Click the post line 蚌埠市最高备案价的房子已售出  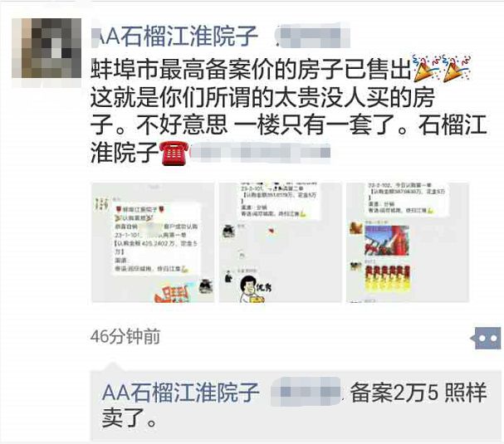pyautogui.click(x=252, y=69)
